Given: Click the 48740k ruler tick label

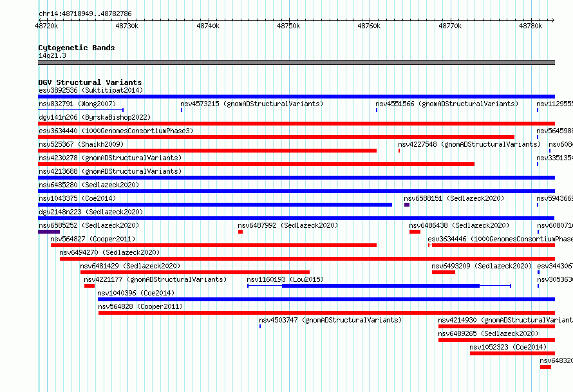Looking at the screenshot, I should point(208,26).
